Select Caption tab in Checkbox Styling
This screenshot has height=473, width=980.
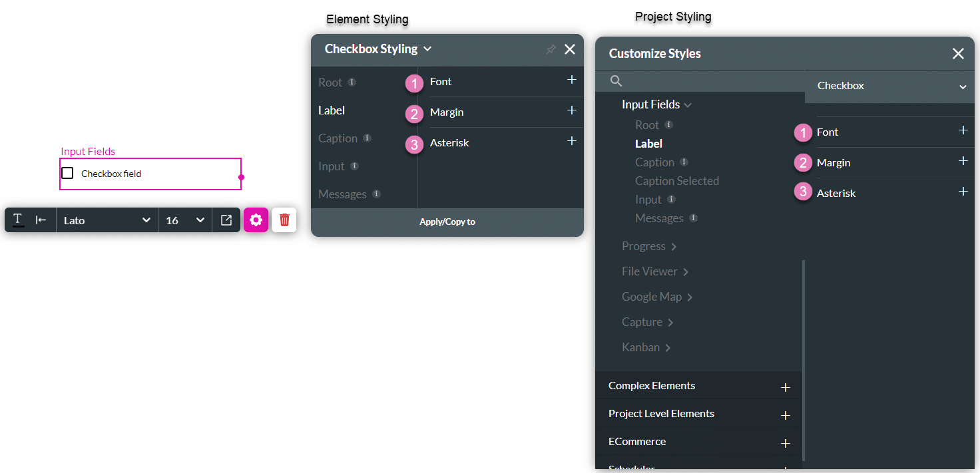[338, 138]
